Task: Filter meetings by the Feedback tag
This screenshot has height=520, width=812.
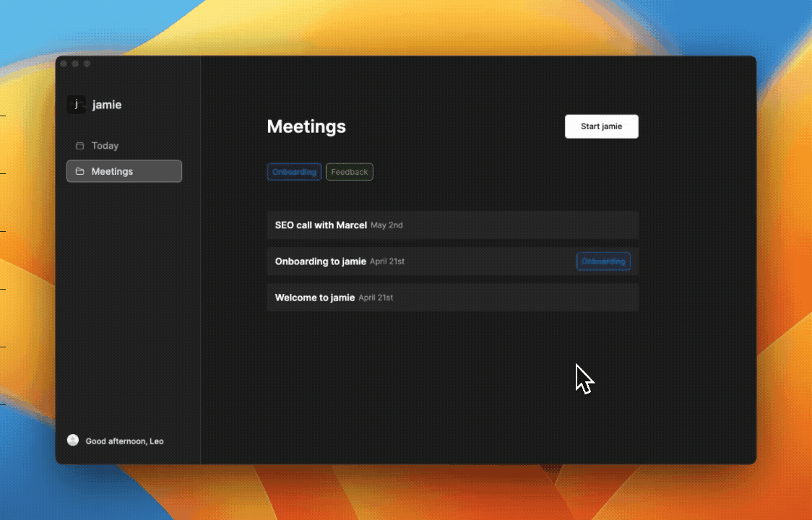Action: [x=350, y=172]
